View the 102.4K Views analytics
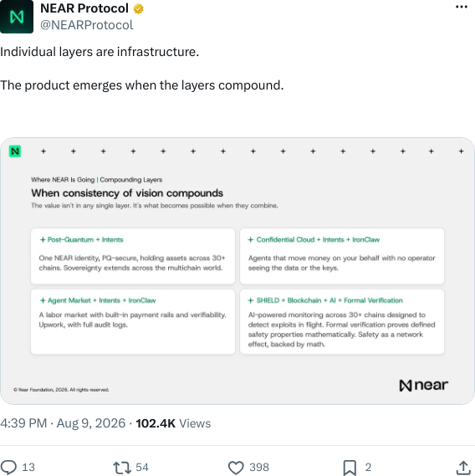Screen dimensions: 475x476 point(173,423)
